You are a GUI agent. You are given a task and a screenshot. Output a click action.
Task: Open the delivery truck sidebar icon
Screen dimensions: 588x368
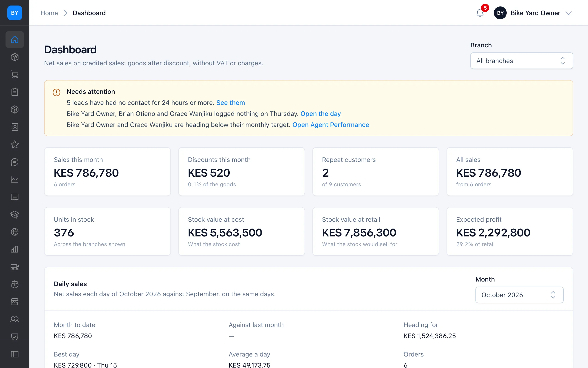pos(14,267)
